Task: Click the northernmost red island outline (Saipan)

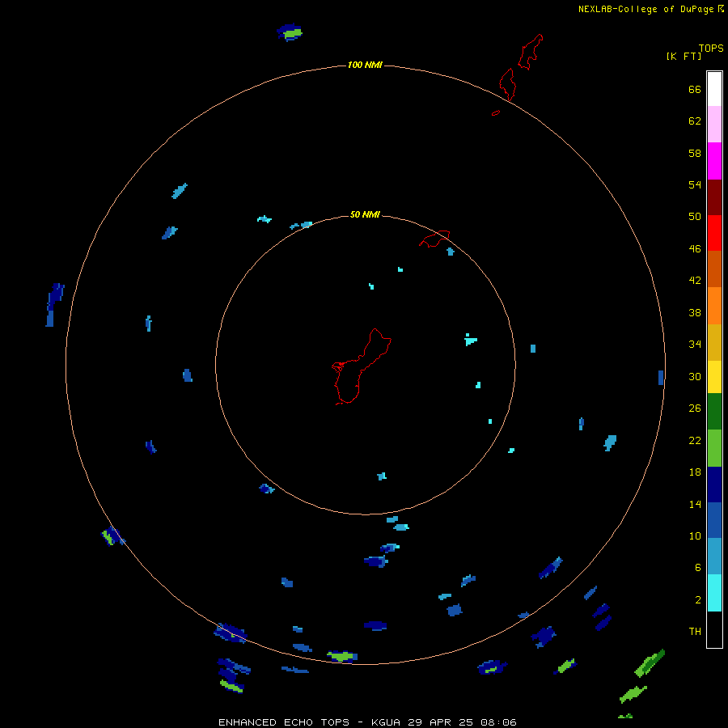Action: (531, 51)
